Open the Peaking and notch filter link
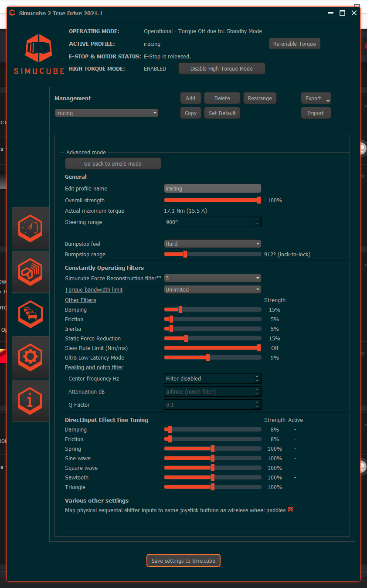Image resolution: width=367 pixels, height=588 pixels. [x=94, y=367]
